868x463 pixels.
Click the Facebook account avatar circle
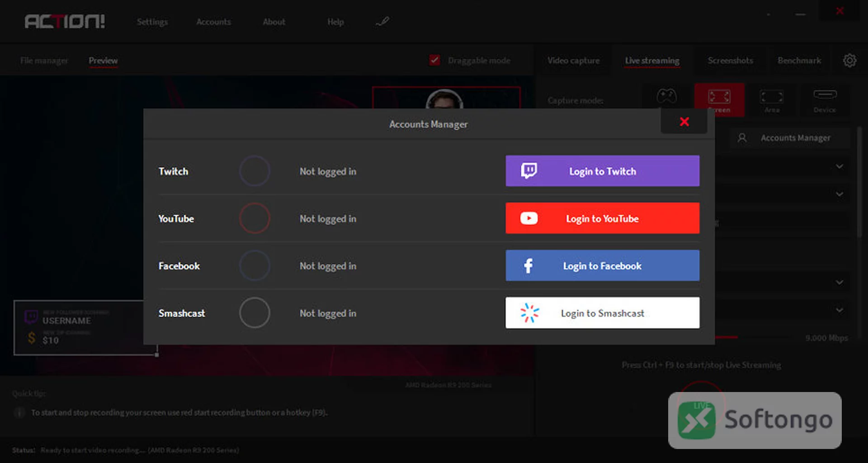pyautogui.click(x=255, y=265)
